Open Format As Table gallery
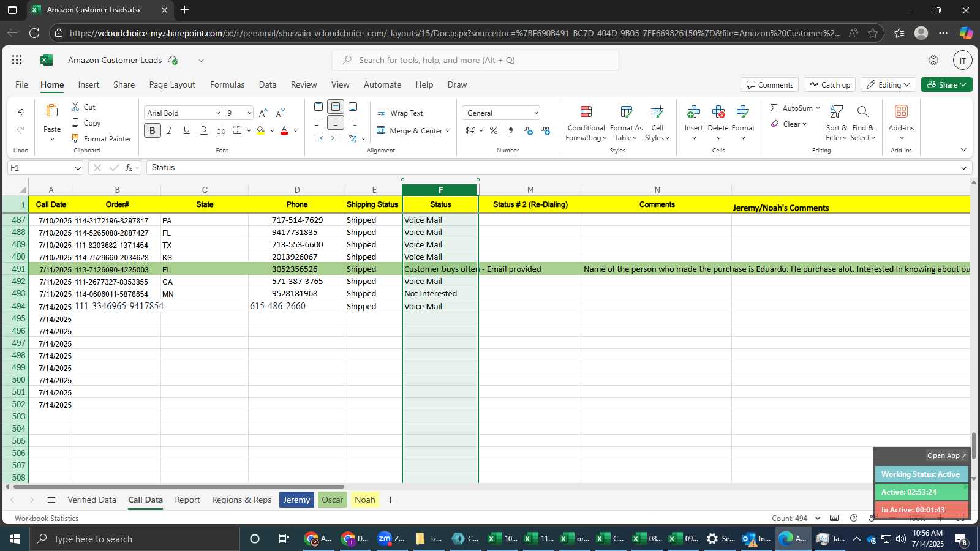Image resolution: width=980 pixels, height=551 pixels. [x=626, y=123]
